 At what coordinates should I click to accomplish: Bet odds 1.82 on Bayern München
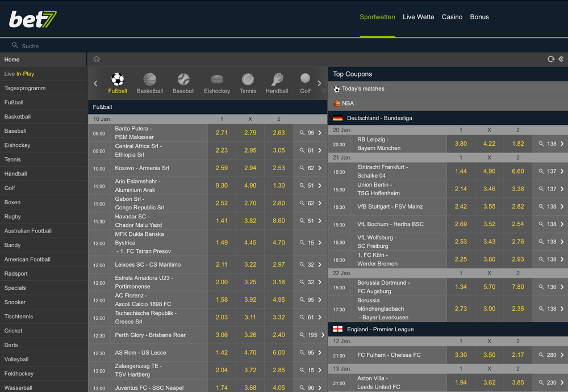pos(517,144)
